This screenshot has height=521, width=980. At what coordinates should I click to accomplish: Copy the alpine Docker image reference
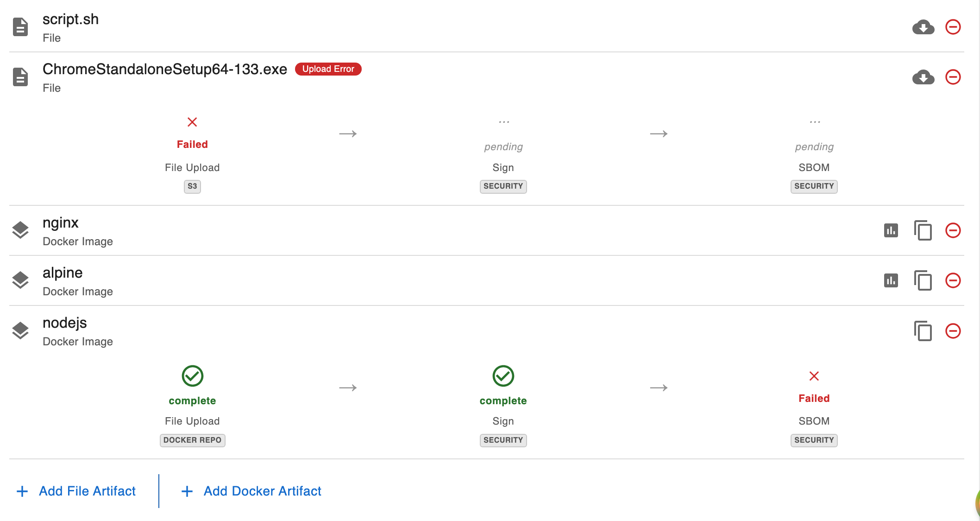click(x=923, y=280)
